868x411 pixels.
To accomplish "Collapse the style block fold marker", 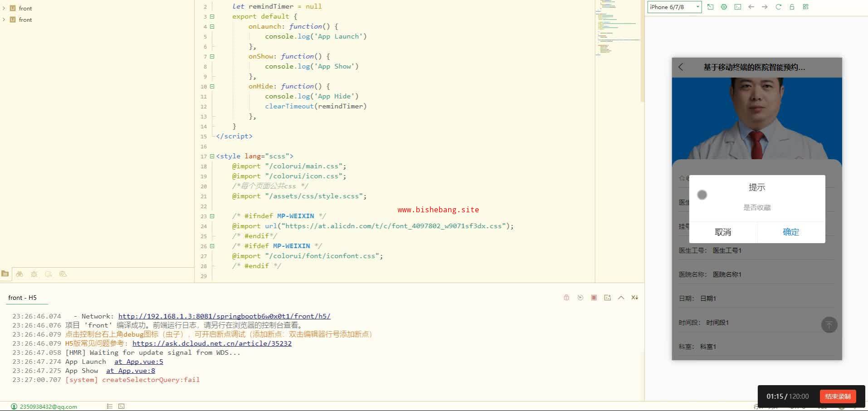I will pyautogui.click(x=212, y=157).
